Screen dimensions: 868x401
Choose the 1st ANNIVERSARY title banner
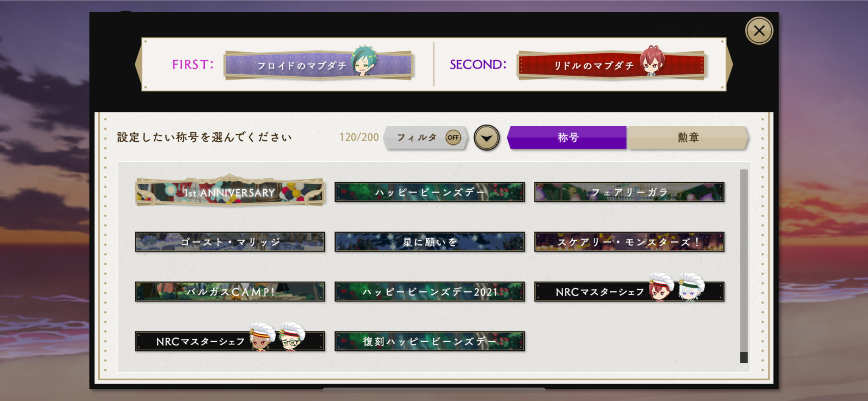(230, 191)
